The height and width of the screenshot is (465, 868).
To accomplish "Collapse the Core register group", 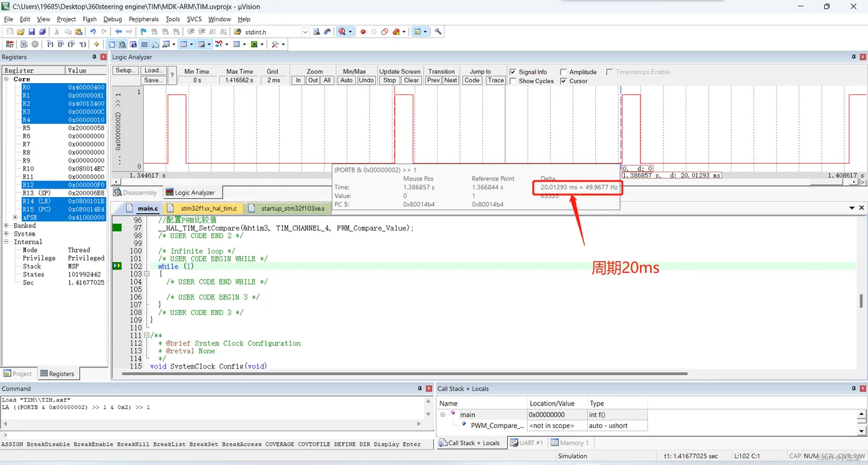I will 7,79.
